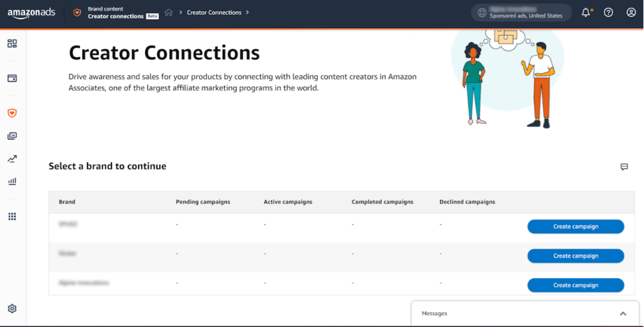The height and width of the screenshot is (327, 644).
Task: Open the dashboard grid icon in sidebar
Action: 12,43
